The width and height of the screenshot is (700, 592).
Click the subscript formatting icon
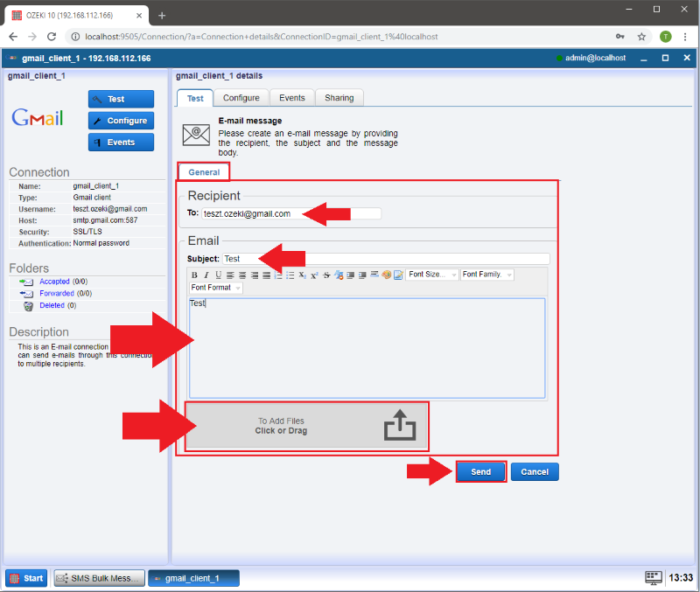302,275
